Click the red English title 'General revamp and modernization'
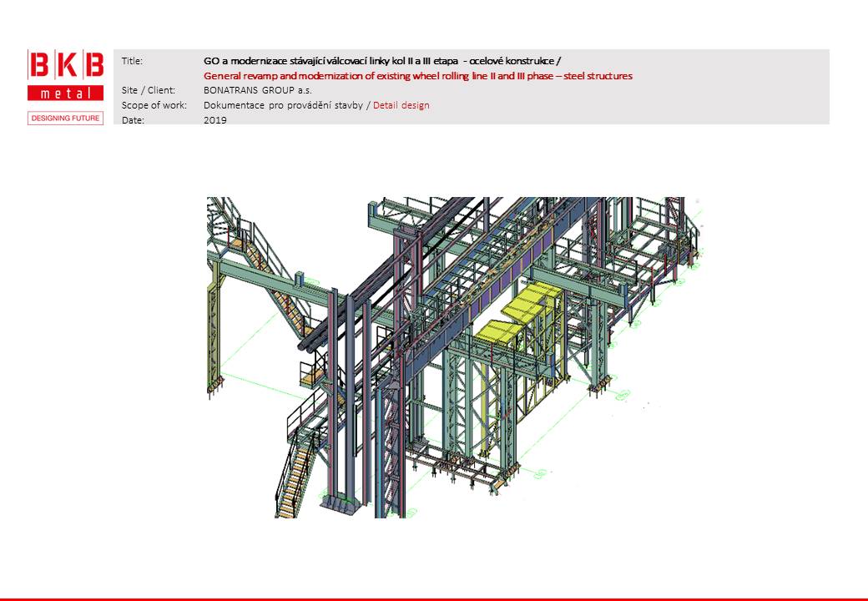This screenshot has width=868, height=601. pyautogui.click(x=418, y=76)
